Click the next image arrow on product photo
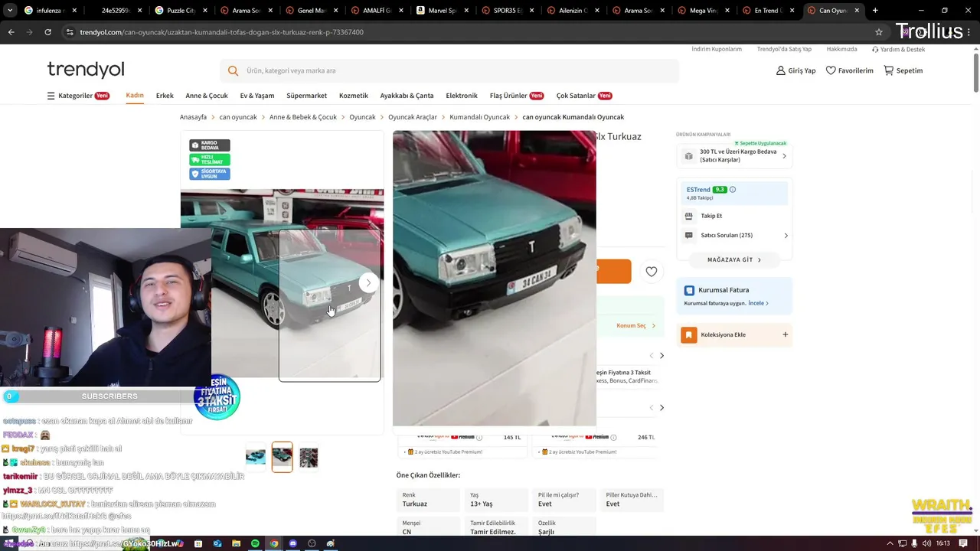 [368, 282]
